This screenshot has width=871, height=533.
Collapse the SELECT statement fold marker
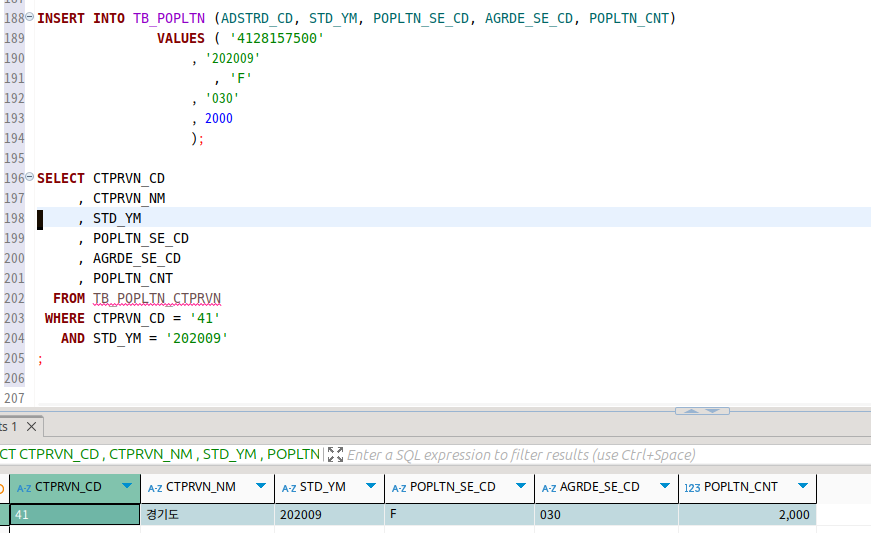(x=29, y=178)
